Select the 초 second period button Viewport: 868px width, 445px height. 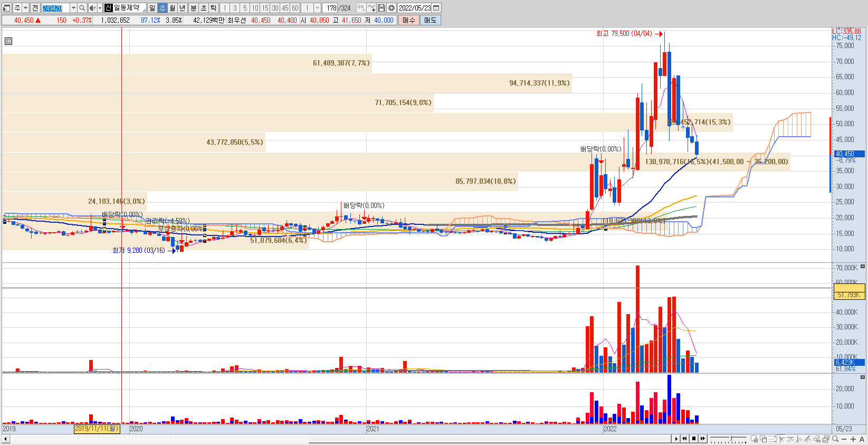pyautogui.click(x=203, y=8)
